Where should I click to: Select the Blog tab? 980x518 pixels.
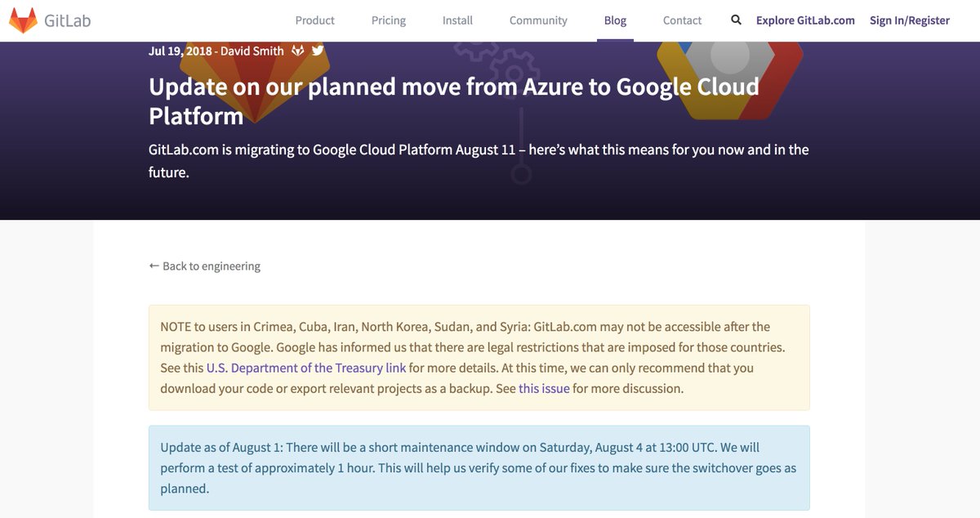[615, 20]
